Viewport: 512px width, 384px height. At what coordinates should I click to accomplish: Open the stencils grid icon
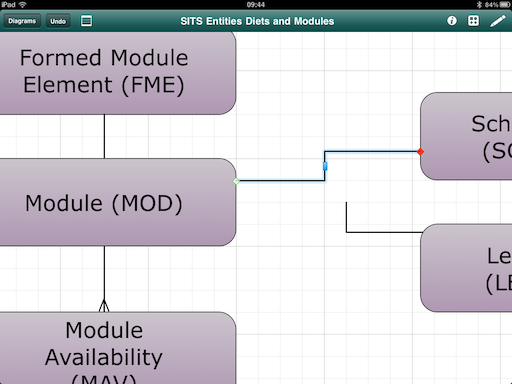pos(473,21)
